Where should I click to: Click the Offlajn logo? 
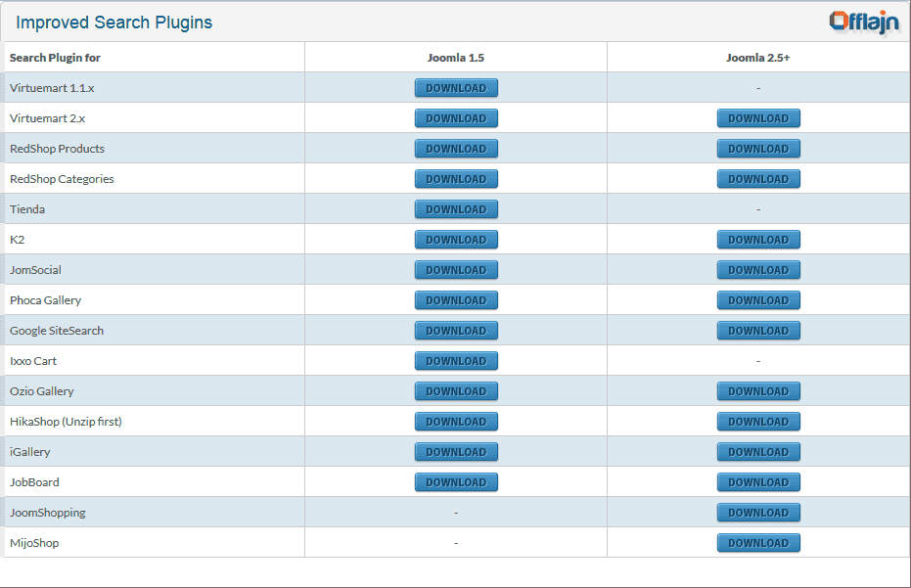[x=865, y=23]
